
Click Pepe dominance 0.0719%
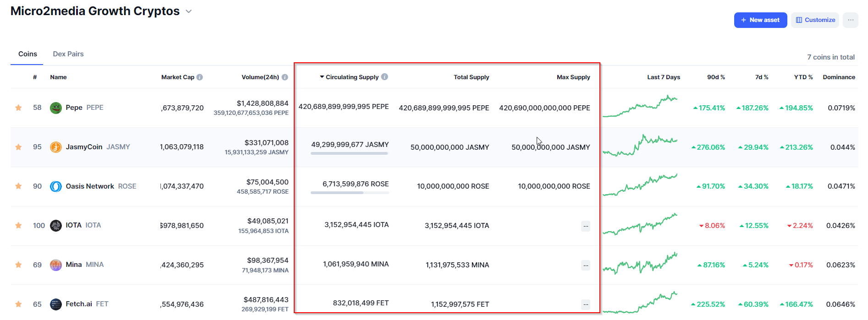[841, 108]
